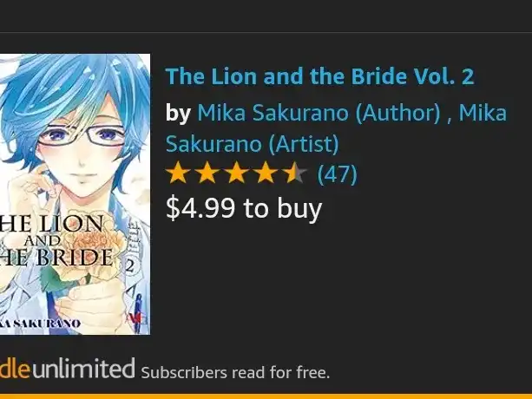Click Subscribers read for free text

(235, 373)
